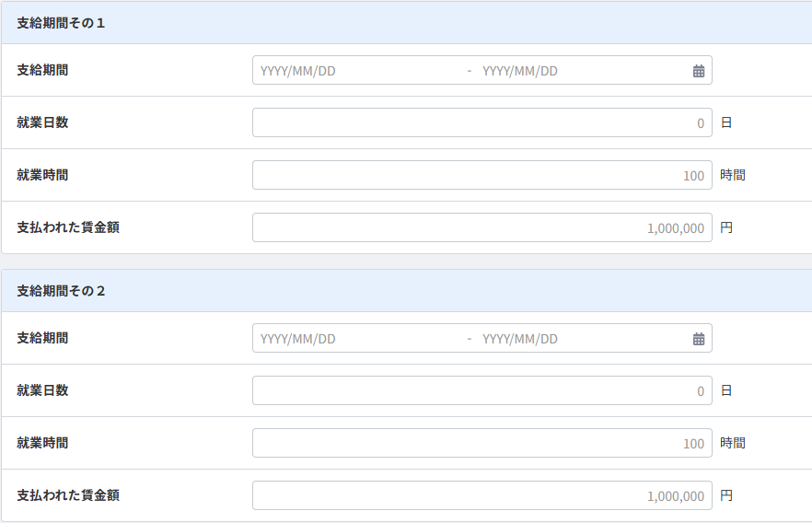Click 日 unit label in first section
This screenshot has width=812, height=523.
726,122
